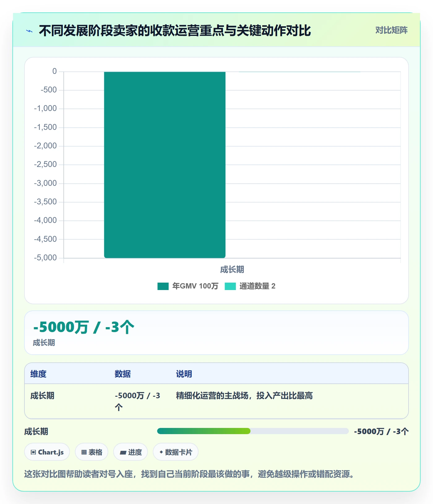The width and height of the screenshot is (433, 504).
Task: Click the 对比矩阵 label in the header
Action: point(391,30)
